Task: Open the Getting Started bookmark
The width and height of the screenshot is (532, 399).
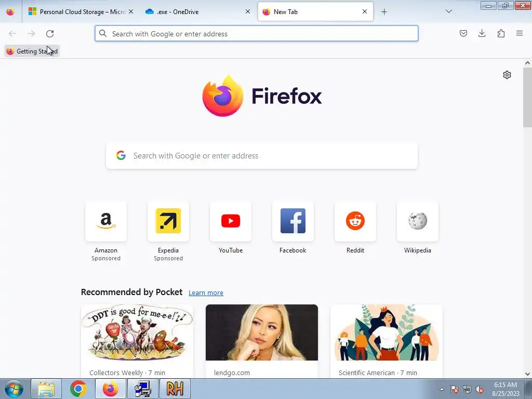Action: tap(32, 51)
